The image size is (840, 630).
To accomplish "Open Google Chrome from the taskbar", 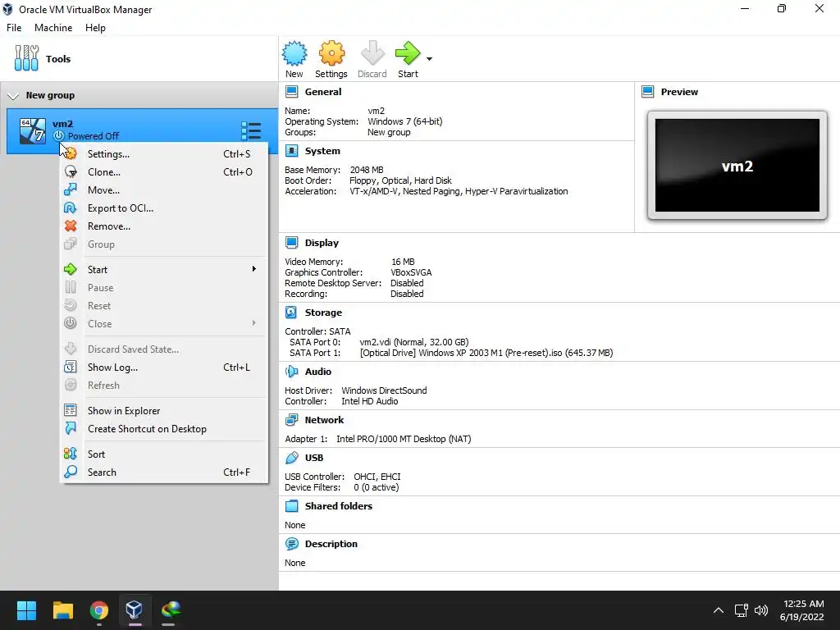I will 99,610.
